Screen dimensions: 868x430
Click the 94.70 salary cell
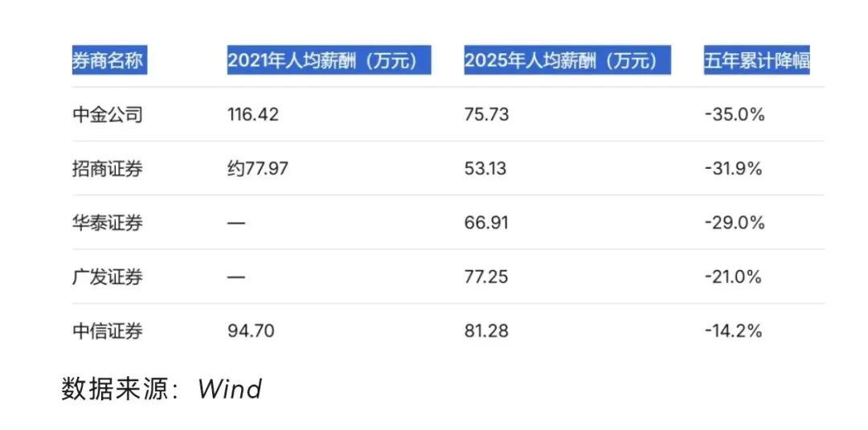click(251, 331)
